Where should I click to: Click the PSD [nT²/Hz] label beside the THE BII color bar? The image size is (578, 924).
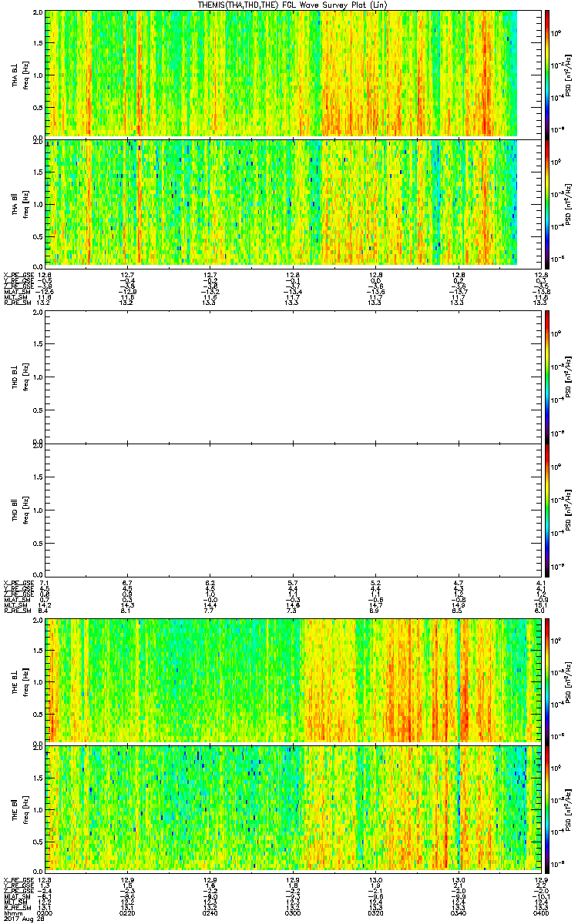pyautogui.click(x=570, y=811)
